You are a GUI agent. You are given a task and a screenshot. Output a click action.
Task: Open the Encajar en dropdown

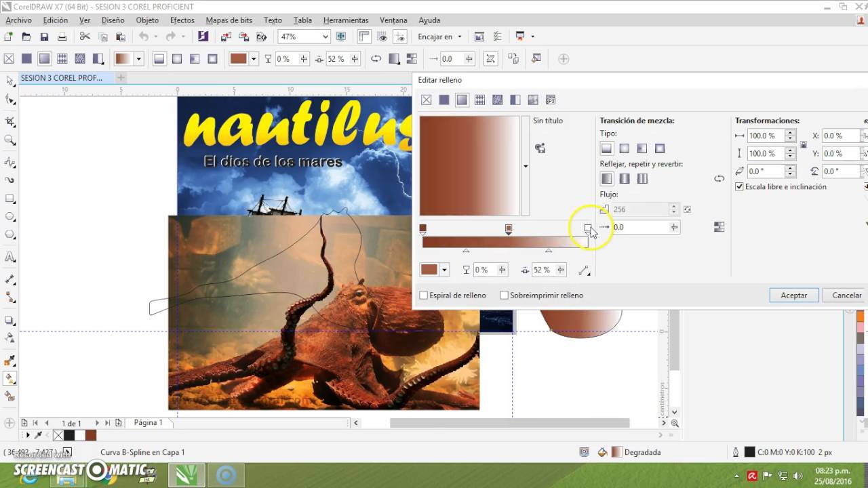click(x=440, y=37)
